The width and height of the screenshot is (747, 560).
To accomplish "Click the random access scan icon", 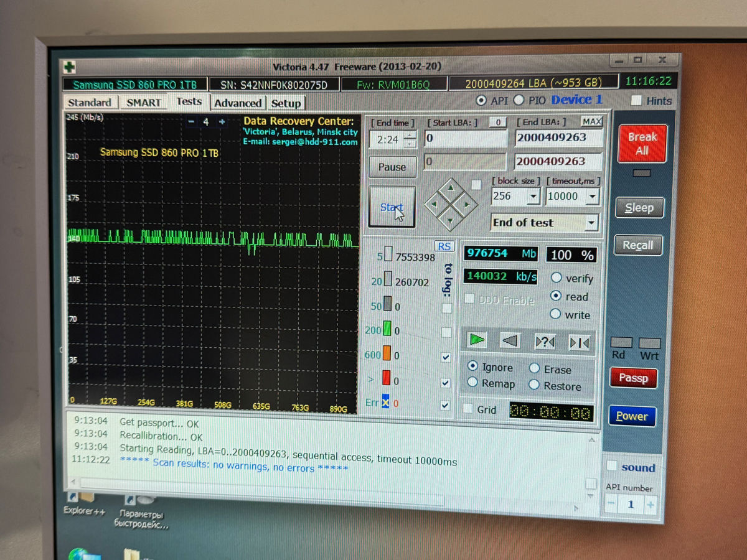I will click(x=545, y=342).
